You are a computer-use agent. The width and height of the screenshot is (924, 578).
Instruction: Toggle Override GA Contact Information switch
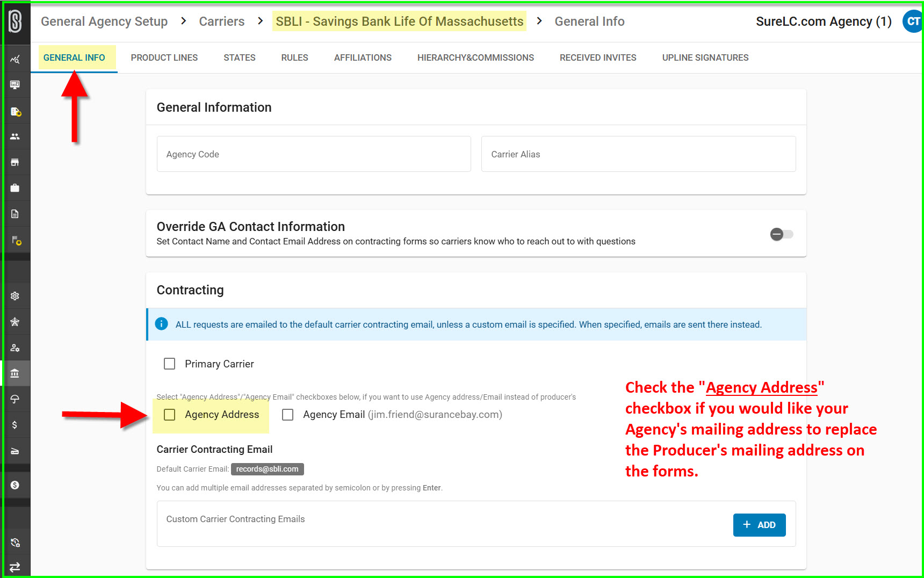pyautogui.click(x=782, y=234)
